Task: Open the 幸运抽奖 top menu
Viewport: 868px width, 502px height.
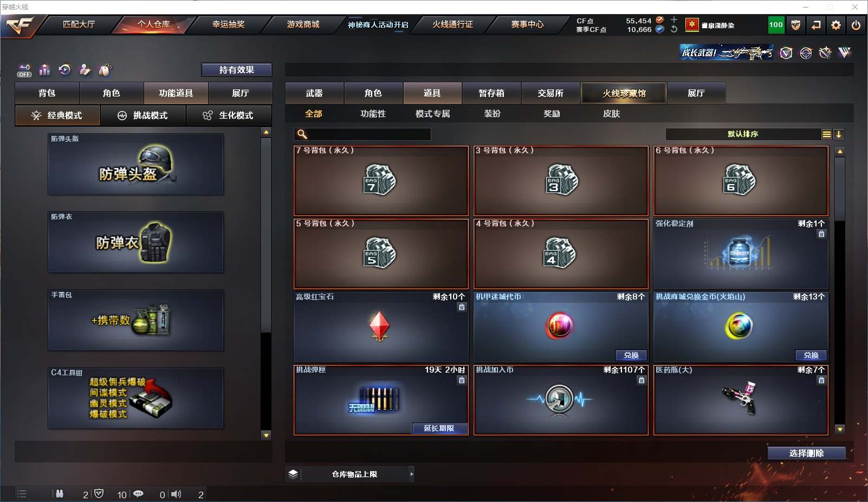Action: 228,24
